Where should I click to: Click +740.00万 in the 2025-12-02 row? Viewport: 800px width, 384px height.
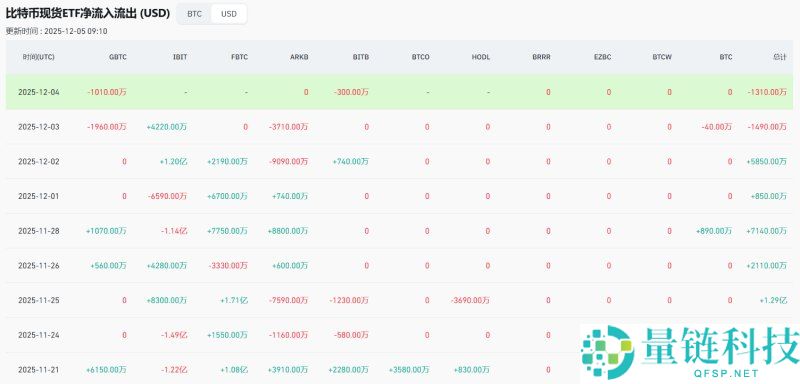point(351,161)
